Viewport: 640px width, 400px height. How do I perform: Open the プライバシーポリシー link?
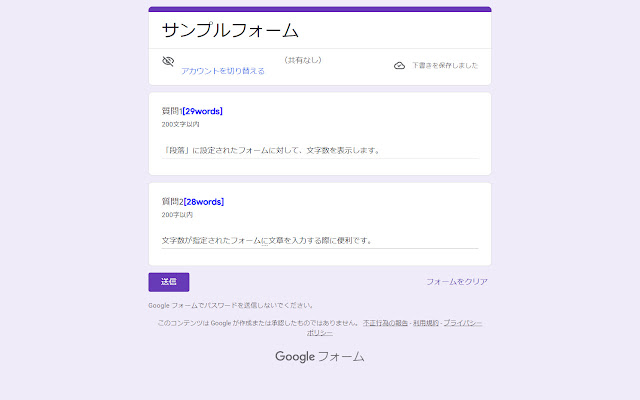(462, 323)
